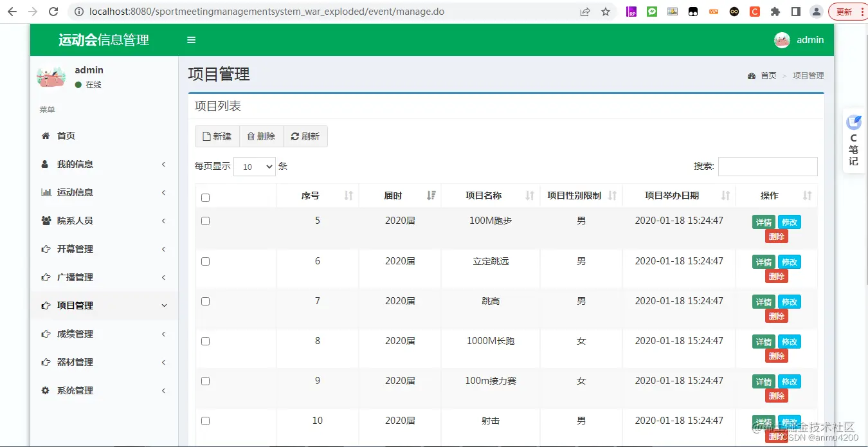This screenshot has width=868, height=447.
Task: Click 首页 breadcrumb link
Action: 768,76
